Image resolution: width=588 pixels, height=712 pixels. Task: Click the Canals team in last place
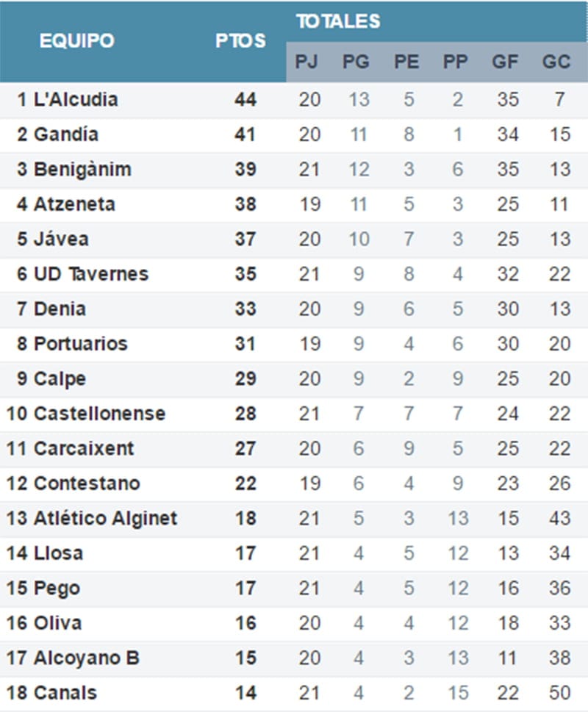pyautogui.click(x=65, y=692)
